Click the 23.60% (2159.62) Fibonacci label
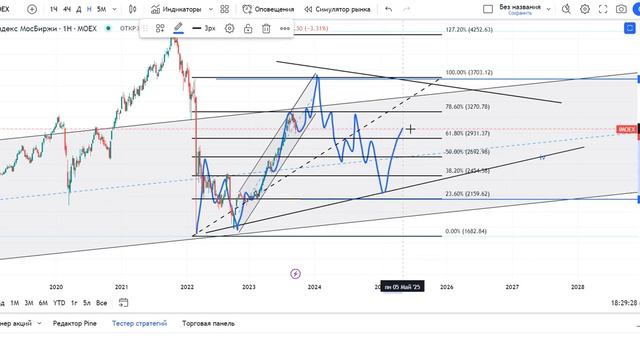This screenshot has height=360, width=640. point(468,193)
